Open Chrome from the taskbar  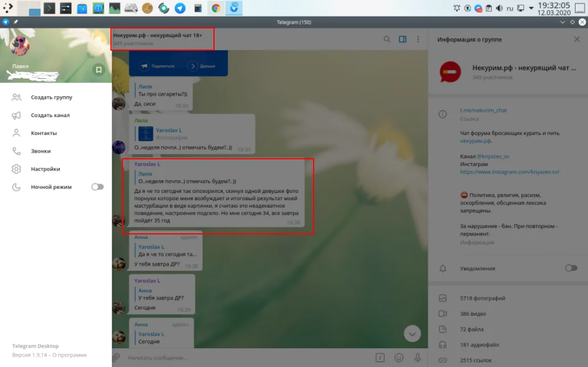216,8
